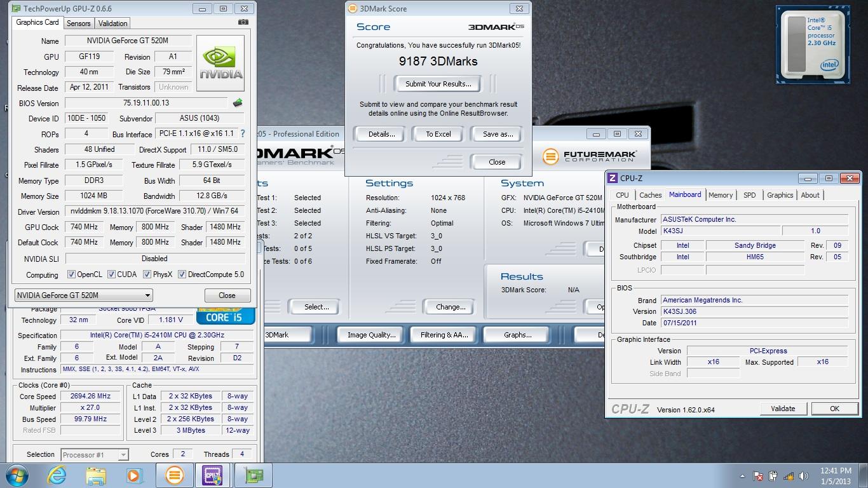Export score with To Excel button

(438, 134)
